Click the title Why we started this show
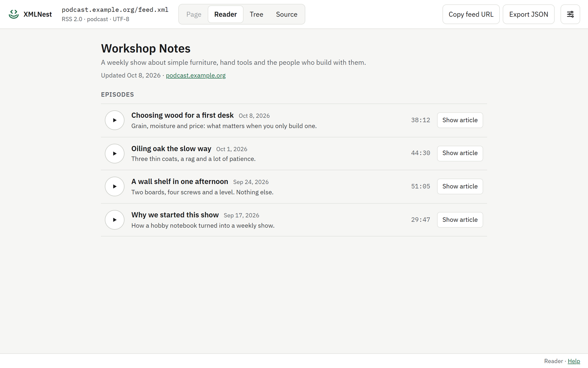Viewport: 588px width, 368px height. 175,215
